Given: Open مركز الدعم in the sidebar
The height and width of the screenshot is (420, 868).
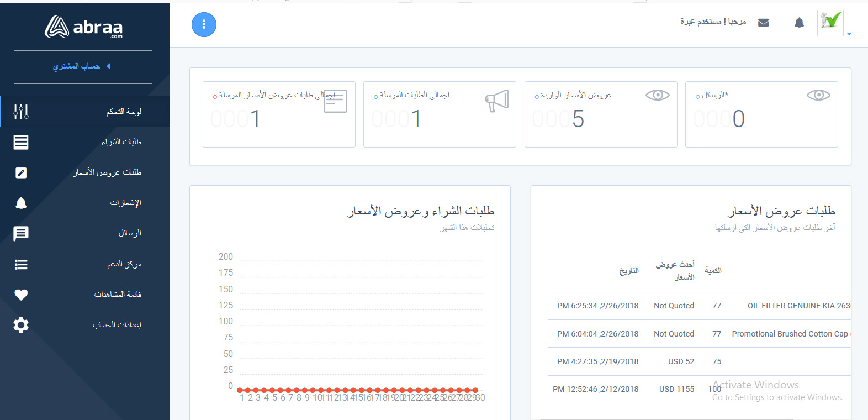Looking at the screenshot, I should point(124,264).
